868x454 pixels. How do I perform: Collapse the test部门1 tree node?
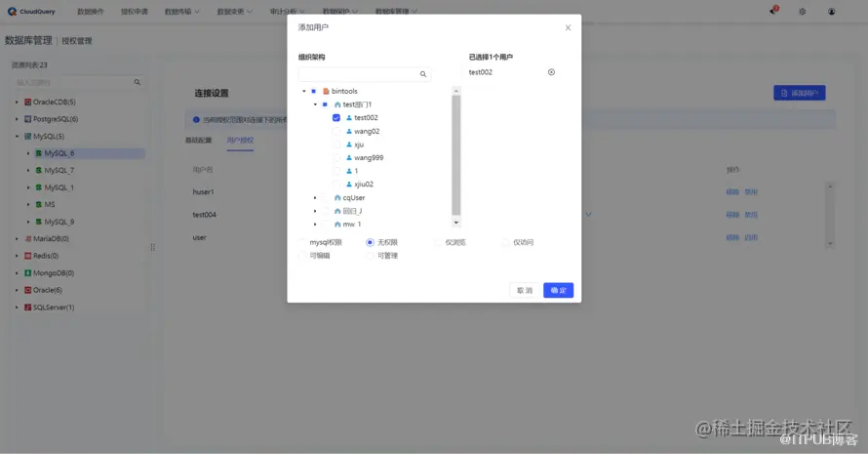click(x=316, y=104)
